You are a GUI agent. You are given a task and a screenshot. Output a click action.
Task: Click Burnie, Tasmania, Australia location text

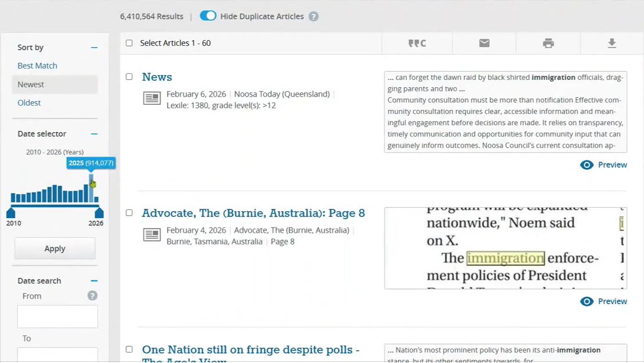click(x=214, y=242)
